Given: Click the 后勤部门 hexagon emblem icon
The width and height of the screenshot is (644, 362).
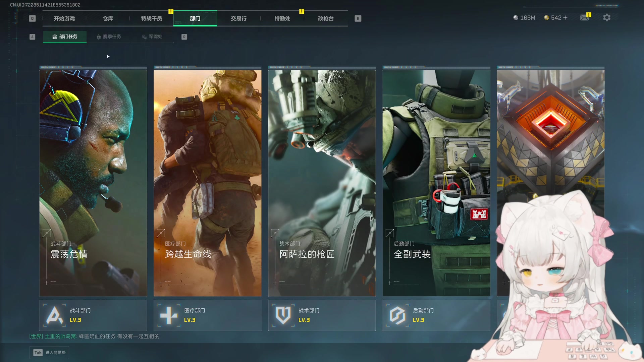Looking at the screenshot, I should click(x=397, y=315).
